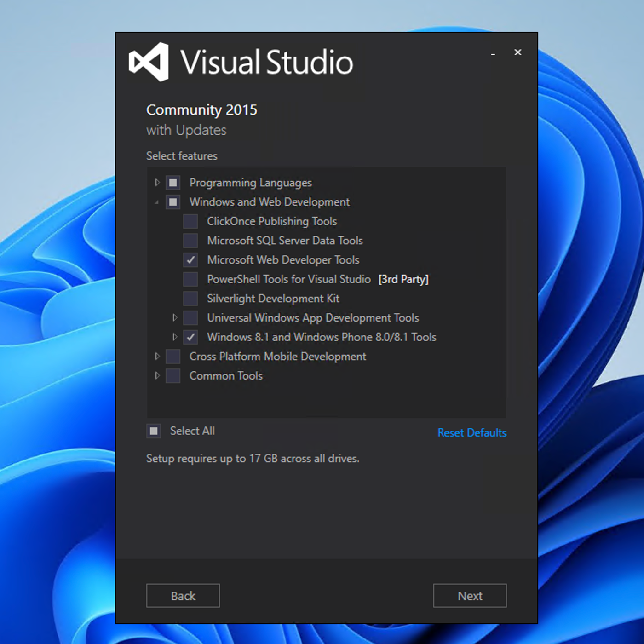Select Silverlight Development Kit label
This screenshot has height=644, width=644.
(273, 299)
